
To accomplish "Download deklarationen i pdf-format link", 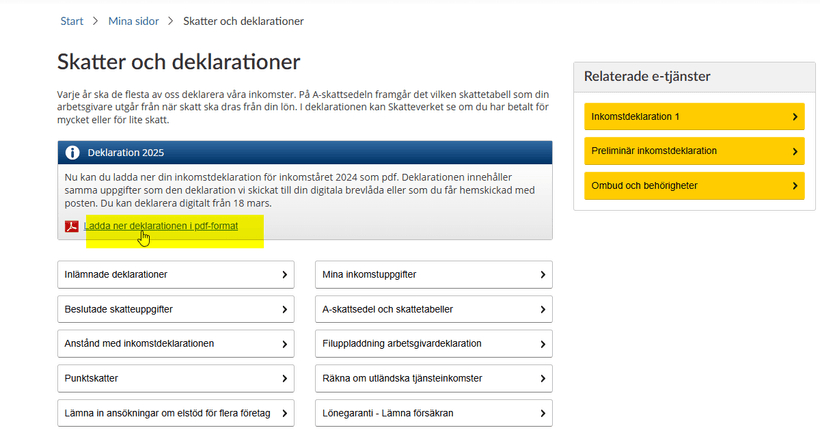I will tap(161, 226).
